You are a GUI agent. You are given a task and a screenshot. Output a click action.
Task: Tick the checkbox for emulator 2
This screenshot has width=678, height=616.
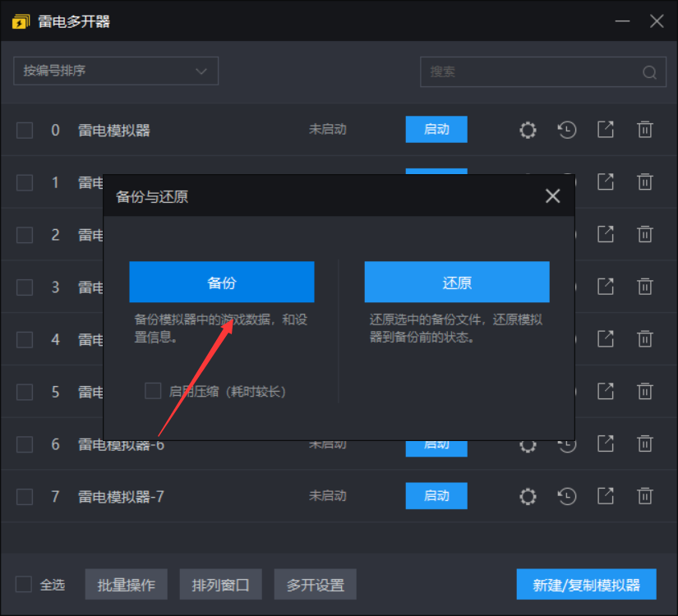(25, 235)
